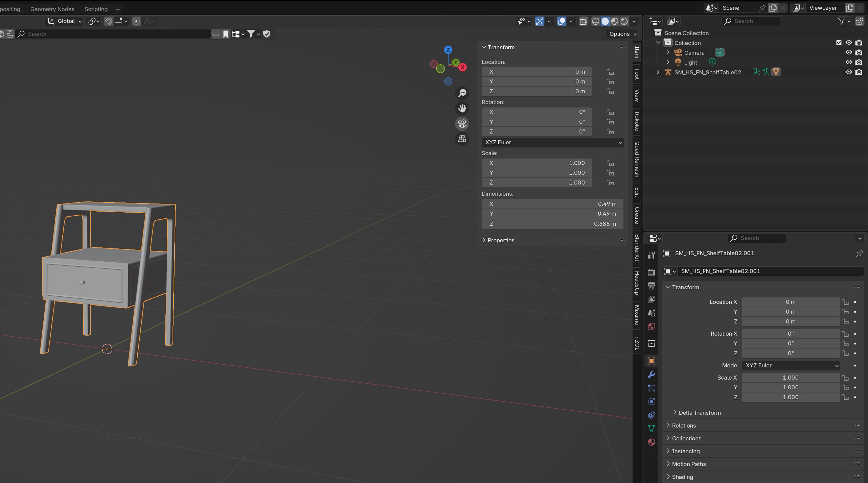Open the Modifiers properties tab
868x483 pixels.
(x=651, y=375)
